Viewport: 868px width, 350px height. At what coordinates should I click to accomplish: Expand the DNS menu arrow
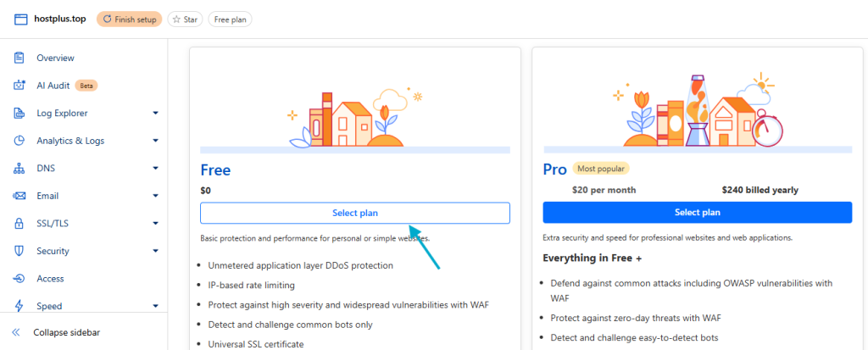(155, 169)
